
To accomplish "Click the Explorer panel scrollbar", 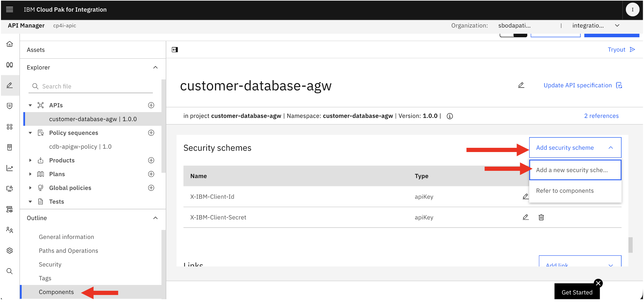I will tap(164, 126).
